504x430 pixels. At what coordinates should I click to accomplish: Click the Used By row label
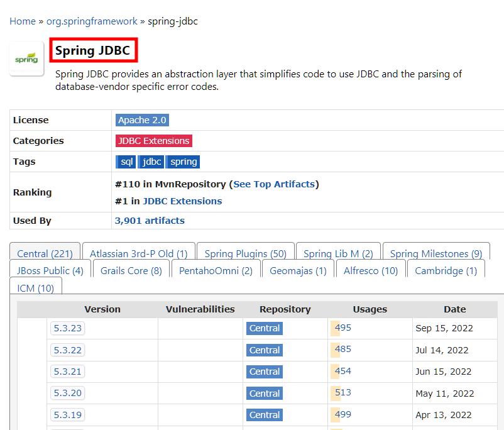[x=32, y=221]
